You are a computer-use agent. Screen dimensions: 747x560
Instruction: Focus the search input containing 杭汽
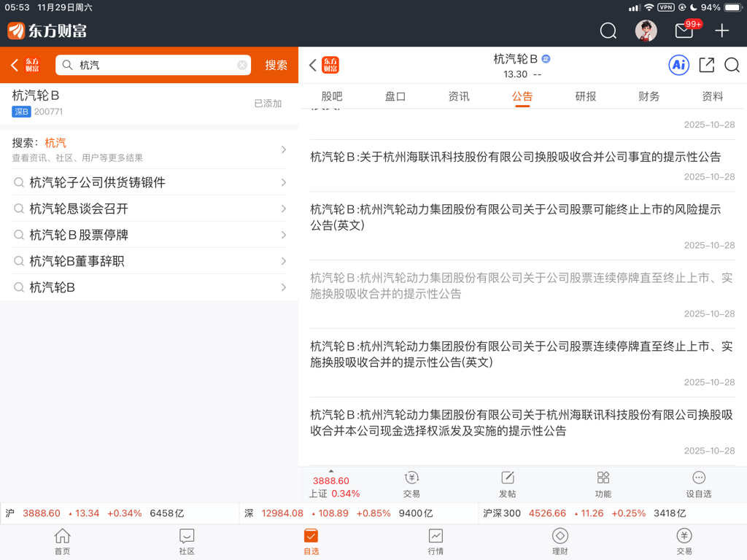click(153, 65)
